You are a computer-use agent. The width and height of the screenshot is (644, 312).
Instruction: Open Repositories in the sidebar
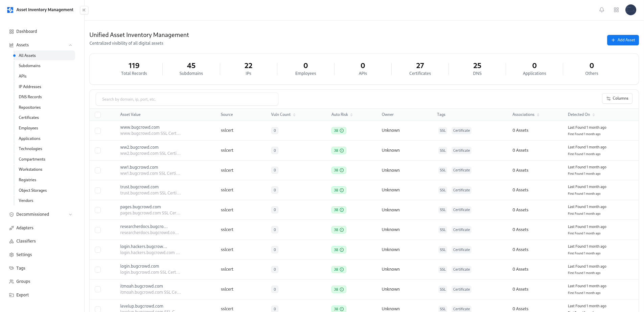(30, 107)
